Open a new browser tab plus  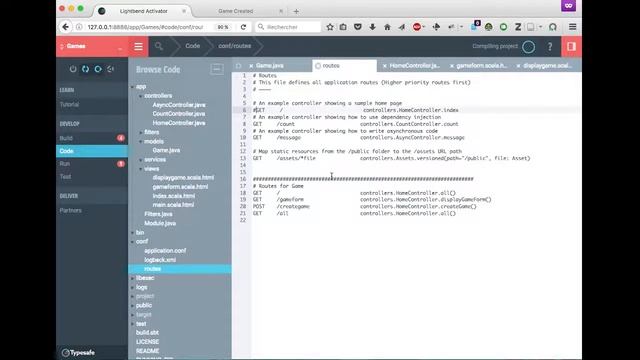click(x=296, y=11)
